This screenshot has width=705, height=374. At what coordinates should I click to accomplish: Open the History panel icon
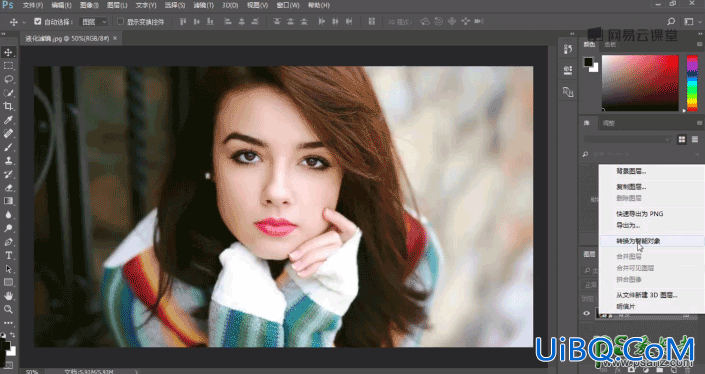point(568,49)
